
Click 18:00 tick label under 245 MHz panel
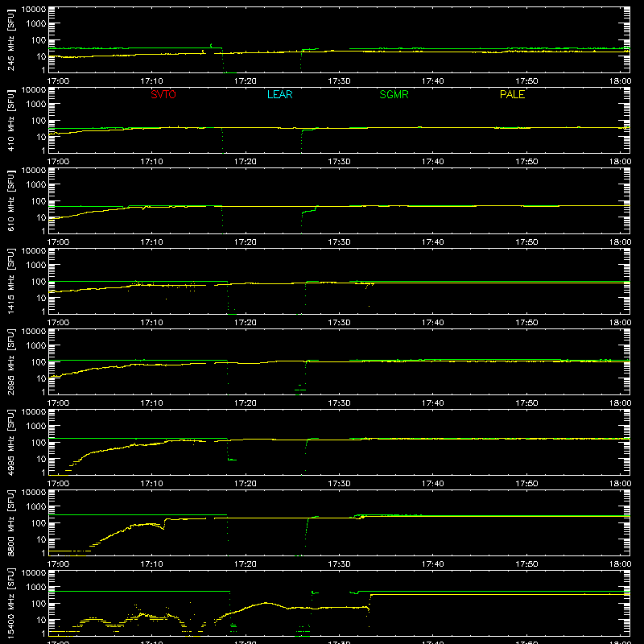620,81
